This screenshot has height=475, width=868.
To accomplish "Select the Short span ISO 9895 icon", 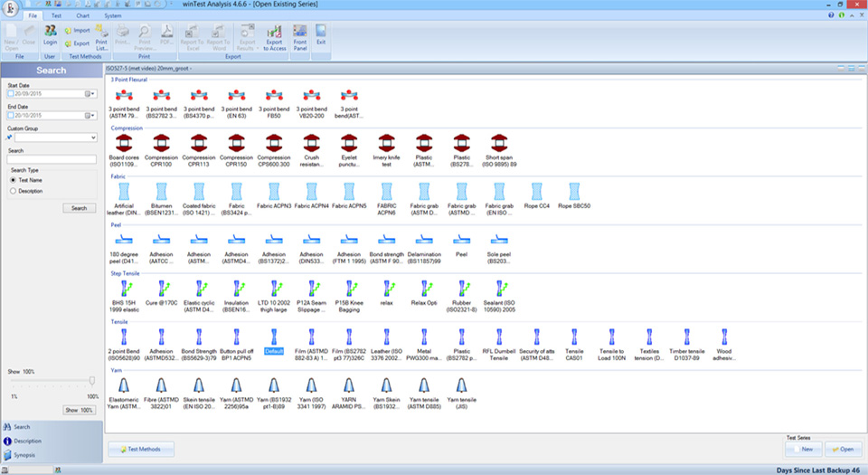I will [499, 143].
